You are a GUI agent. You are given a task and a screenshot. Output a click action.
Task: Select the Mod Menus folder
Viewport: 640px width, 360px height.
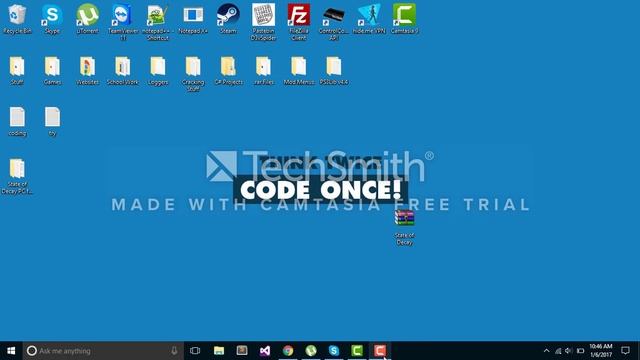(299, 70)
